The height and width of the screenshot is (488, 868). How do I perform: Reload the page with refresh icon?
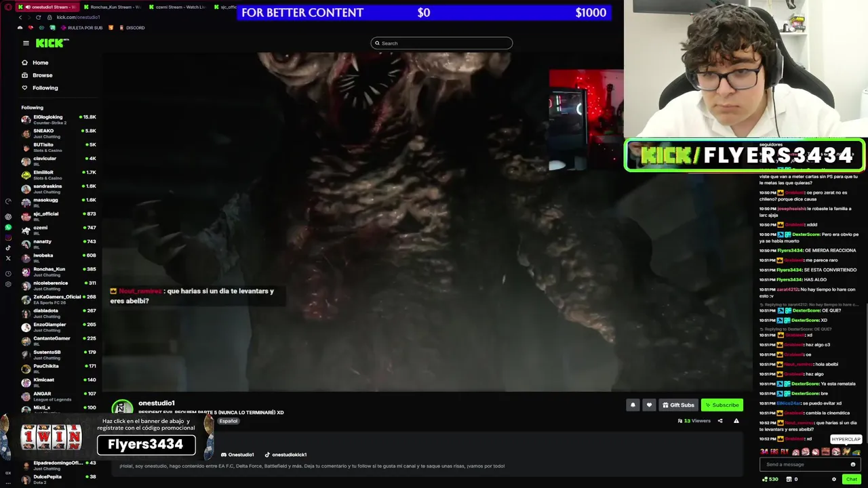tap(39, 17)
